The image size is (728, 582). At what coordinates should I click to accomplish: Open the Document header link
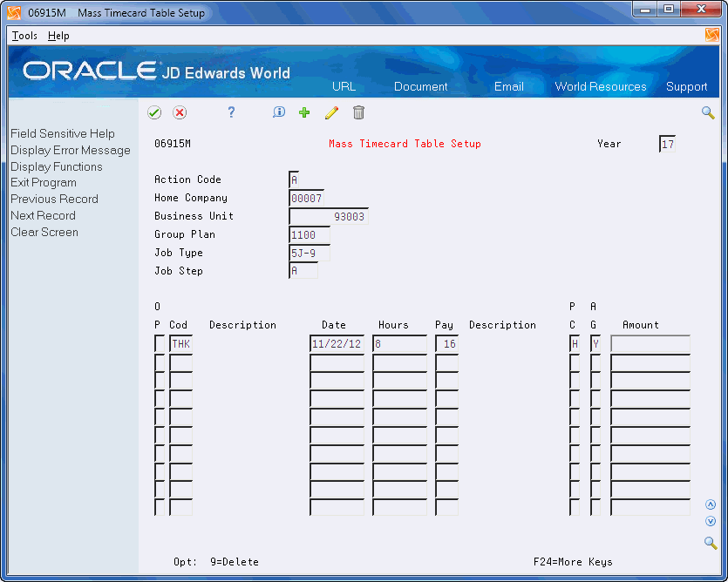pos(420,86)
